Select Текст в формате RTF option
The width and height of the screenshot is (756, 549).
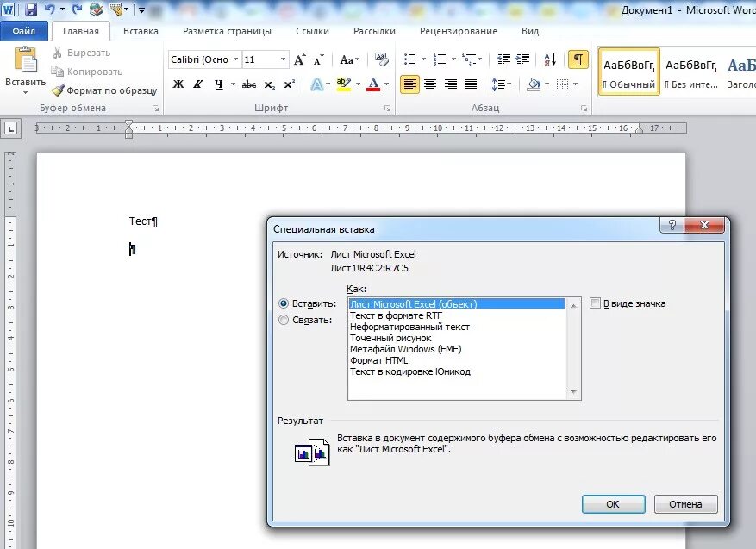[396, 315]
